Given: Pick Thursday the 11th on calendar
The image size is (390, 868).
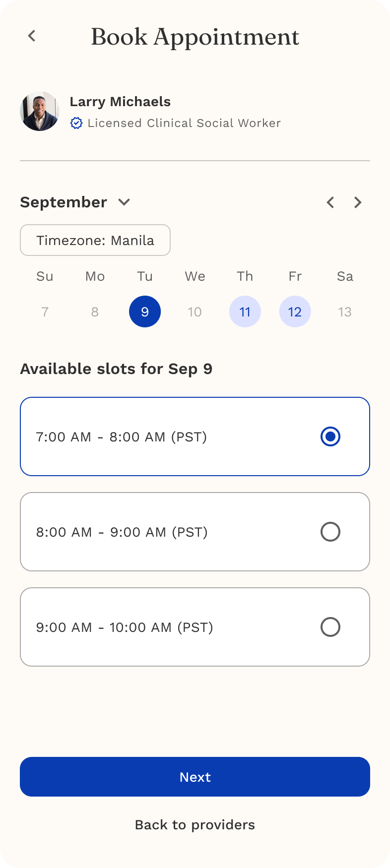Looking at the screenshot, I should click(245, 311).
